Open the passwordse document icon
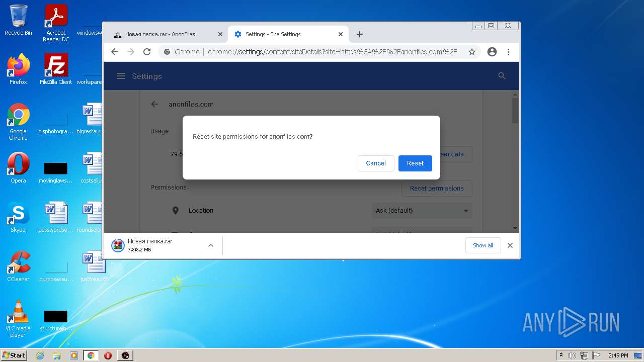This screenshot has height=362, width=644. point(56,217)
